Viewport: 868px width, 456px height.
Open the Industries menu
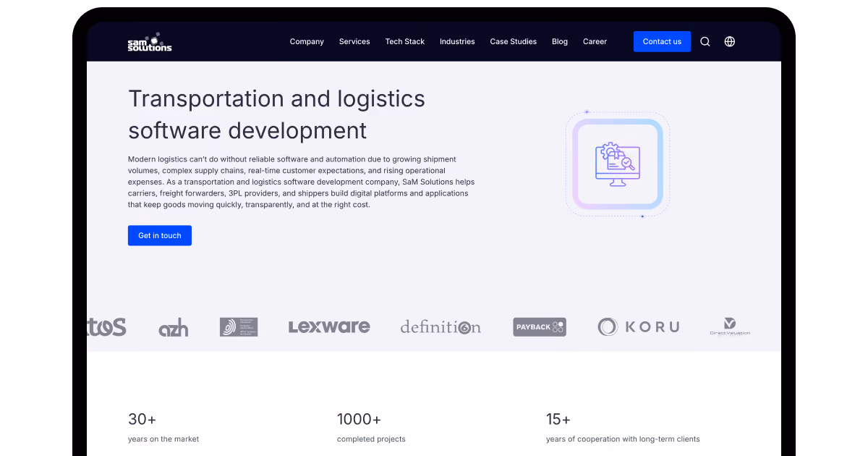pyautogui.click(x=457, y=42)
